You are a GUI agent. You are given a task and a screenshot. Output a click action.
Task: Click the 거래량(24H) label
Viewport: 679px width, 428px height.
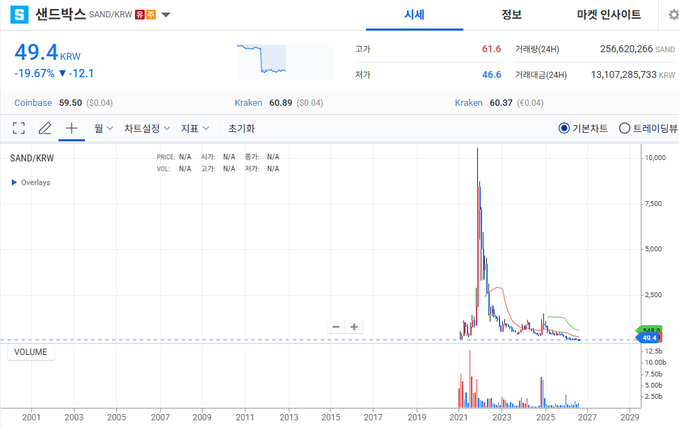point(537,49)
